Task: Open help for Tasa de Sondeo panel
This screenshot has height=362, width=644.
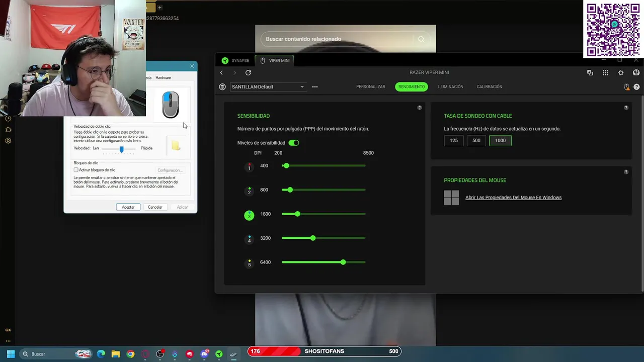Action: pyautogui.click(x=626, y=108)
